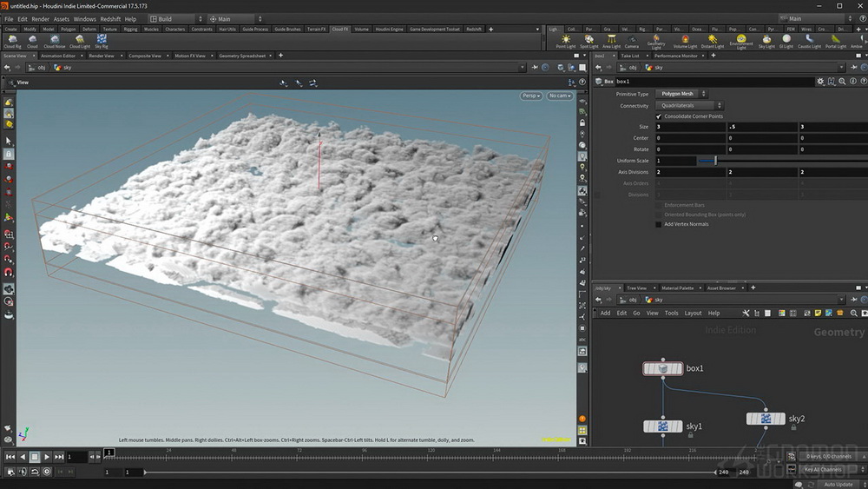Open network editor wrench display options

pyautogui.click(x=746, y=313)
